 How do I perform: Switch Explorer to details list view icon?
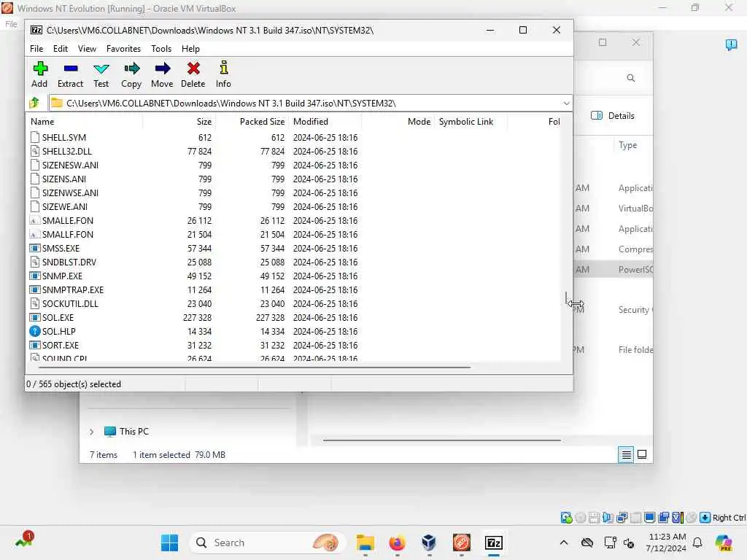(x=626, y=455)
